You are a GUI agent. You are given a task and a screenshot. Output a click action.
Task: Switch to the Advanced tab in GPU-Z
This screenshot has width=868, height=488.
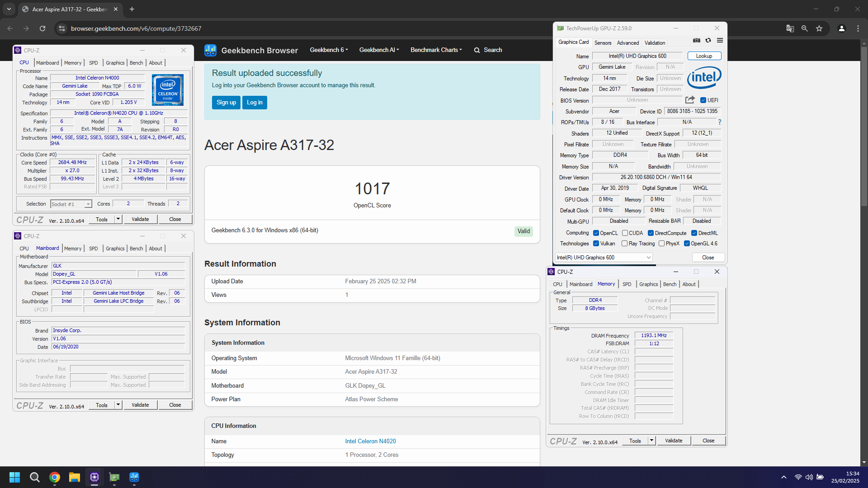pyautogui.click(x=628, y=43)
